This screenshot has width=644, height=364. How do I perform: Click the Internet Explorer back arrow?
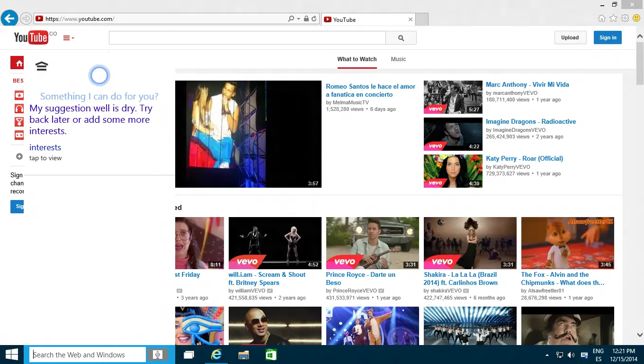tap(9, 18)
